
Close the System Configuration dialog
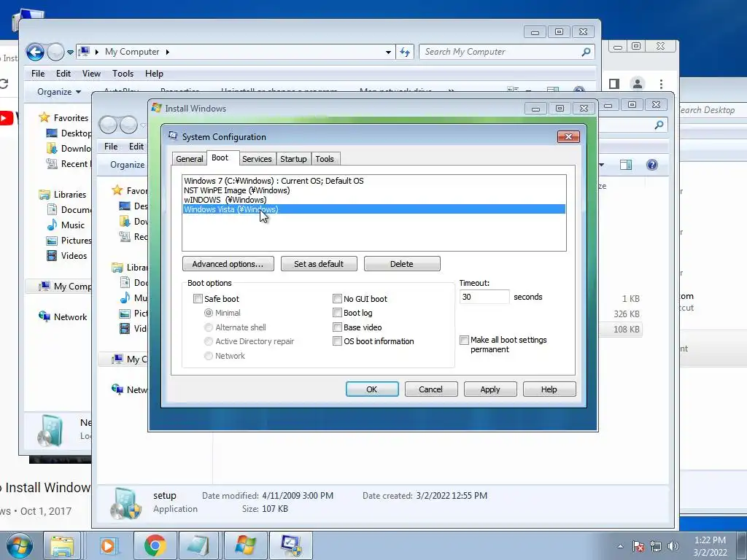point(568,137)
